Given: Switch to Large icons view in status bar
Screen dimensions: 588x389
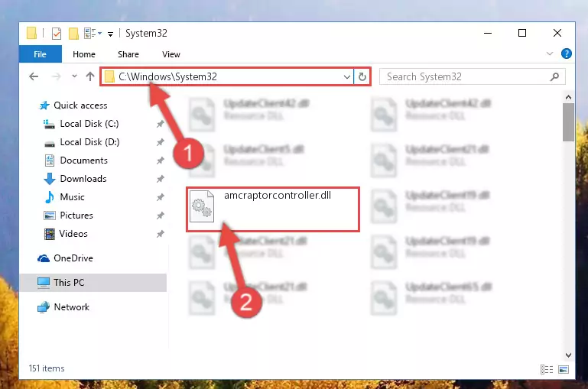Looking at the screenshot, I should pyautogui.click(x=564, y=370).
